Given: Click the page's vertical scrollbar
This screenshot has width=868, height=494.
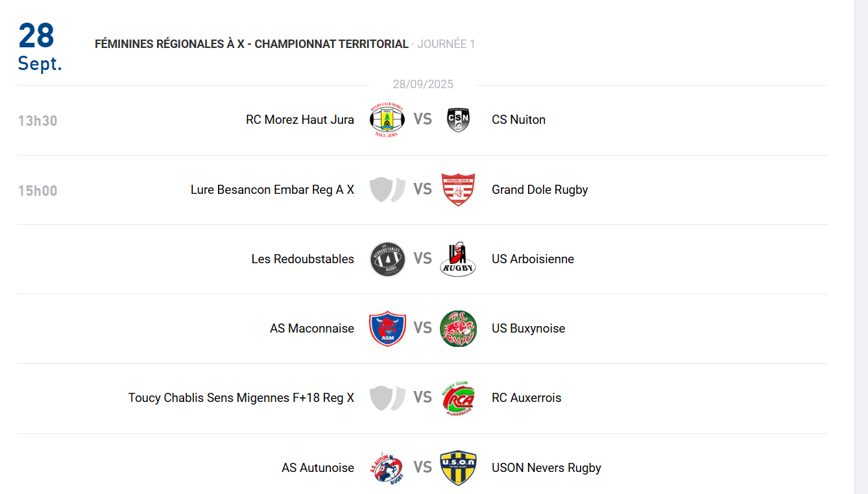Looking at the screenshot, I should (861, 246).
